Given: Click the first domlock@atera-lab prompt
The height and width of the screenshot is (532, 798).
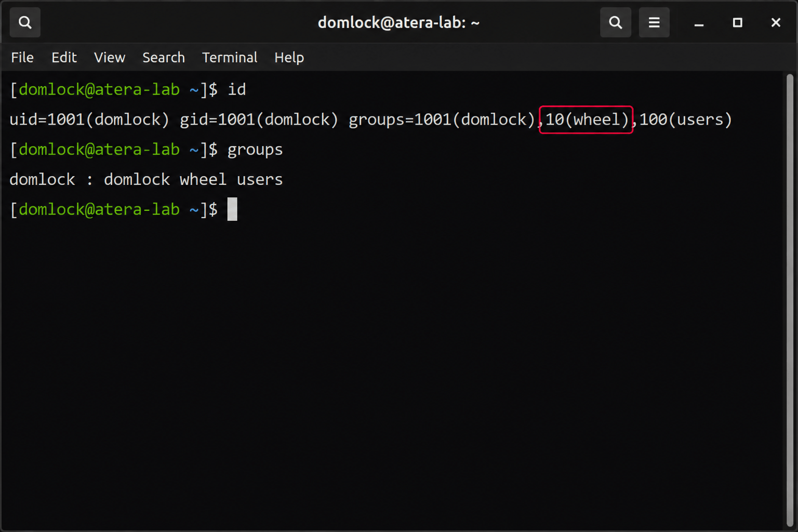Looking at the screenshot, I should 99,90.
